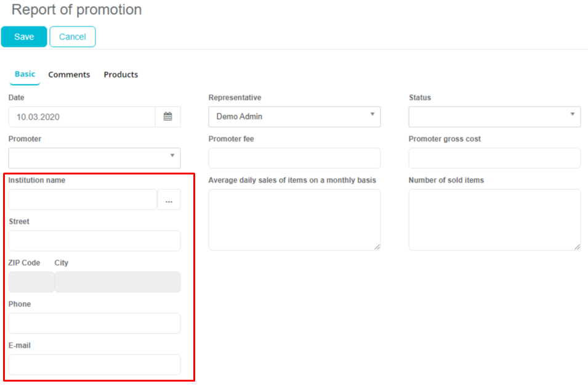Screen dimensions: 588x389
Task: Click the Promoter gross cost field
Action: (494, 158)
